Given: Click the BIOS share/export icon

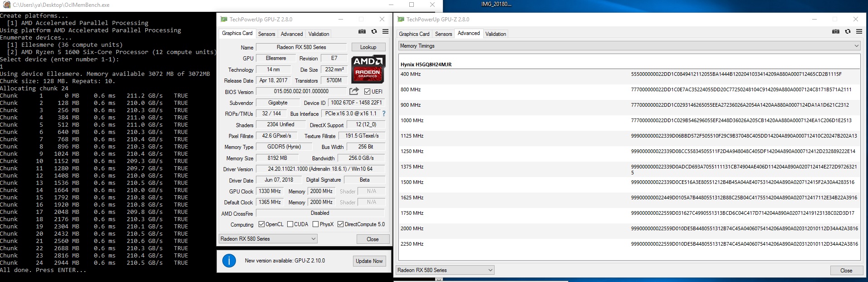Looking at the screenshot, I should tap(354, 91).
